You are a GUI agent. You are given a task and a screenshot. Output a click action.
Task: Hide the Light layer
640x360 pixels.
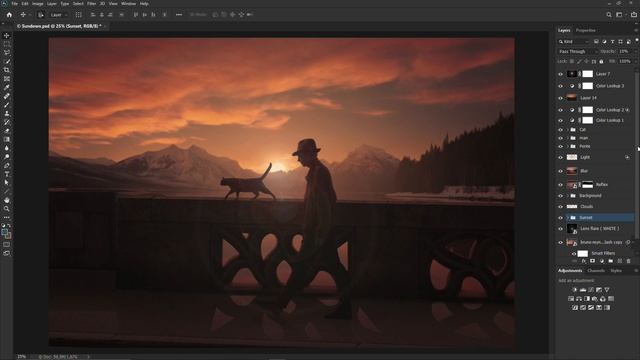[x=560, y=158]
